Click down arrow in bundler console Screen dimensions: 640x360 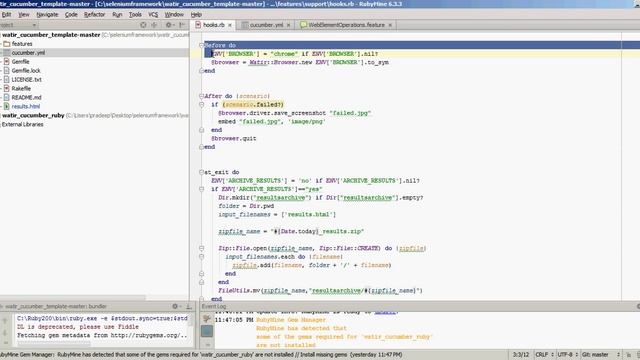[5, 333]
